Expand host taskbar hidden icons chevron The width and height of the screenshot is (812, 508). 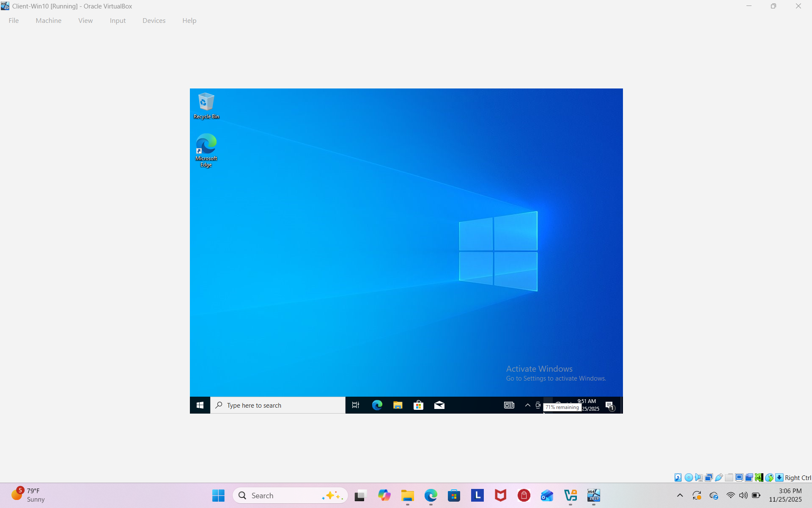(680, 495)
